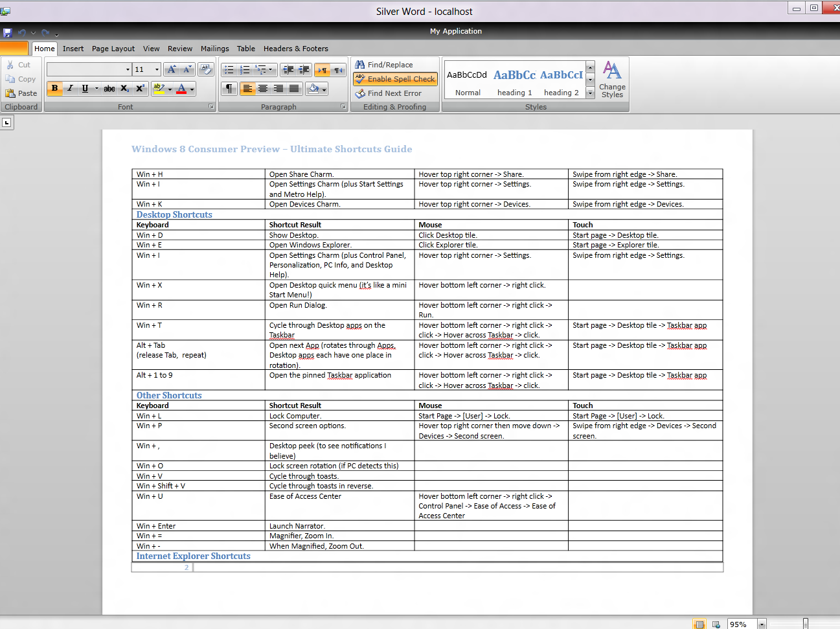Click Find Next Error
This screenshot has height=629, width=840.
coord(389,93)
